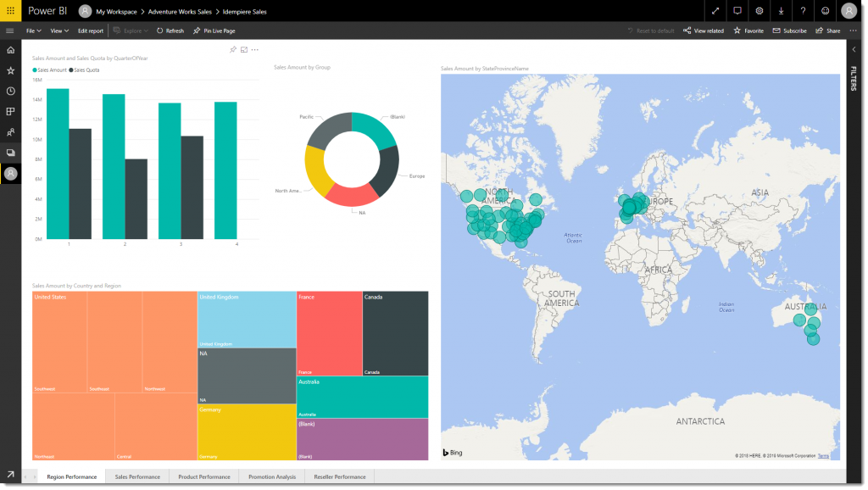This screenshot has height=490, width=868.
Task: Open Favorites star in left sidebar
Action: click(10, 70)
